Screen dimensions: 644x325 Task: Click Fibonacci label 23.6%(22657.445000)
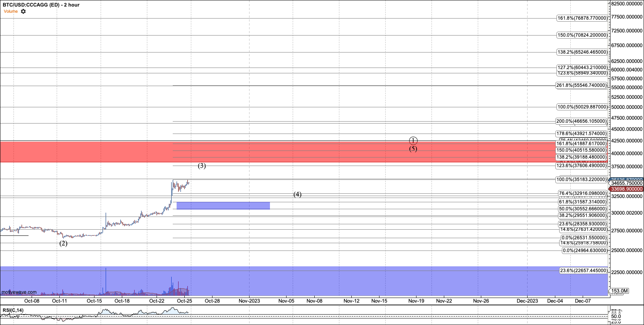pyautogui.click(x=584, y=271)
